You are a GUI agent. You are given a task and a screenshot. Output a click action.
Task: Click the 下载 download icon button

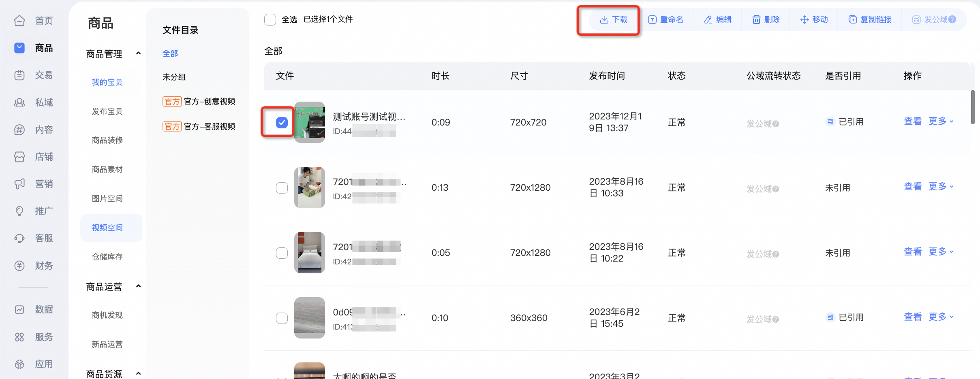[x=604, y=20]
